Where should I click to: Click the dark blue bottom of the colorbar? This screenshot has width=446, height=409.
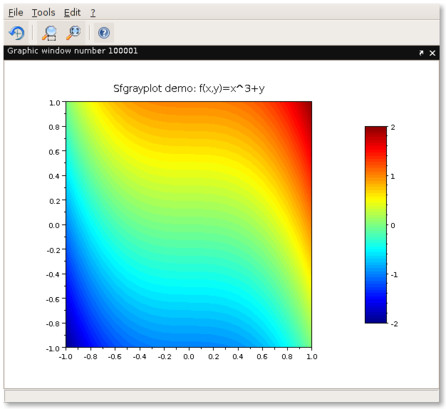(376, 318)
